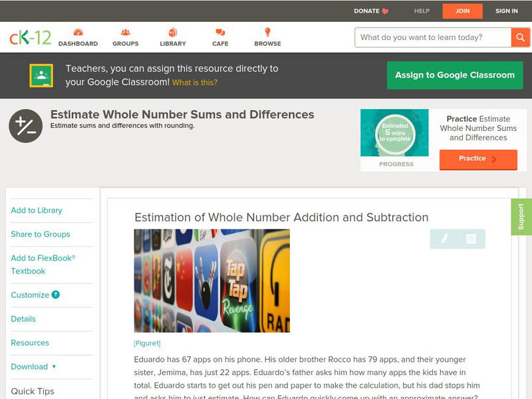Open the Library stacked-books icon
Screen dimensions: 532x399
(172, 31)
